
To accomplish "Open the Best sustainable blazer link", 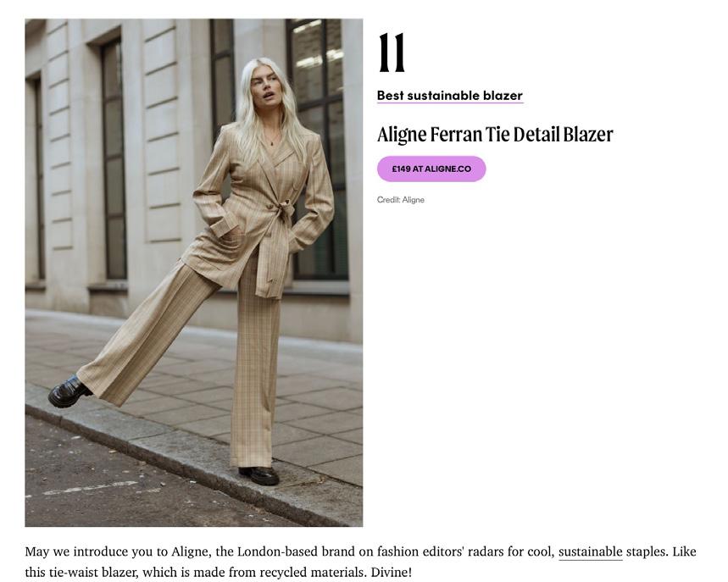I will point(450,96).
